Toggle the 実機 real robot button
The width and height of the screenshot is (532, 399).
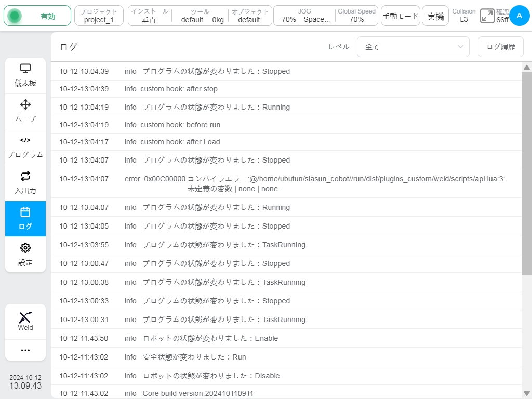pos(435,16)
